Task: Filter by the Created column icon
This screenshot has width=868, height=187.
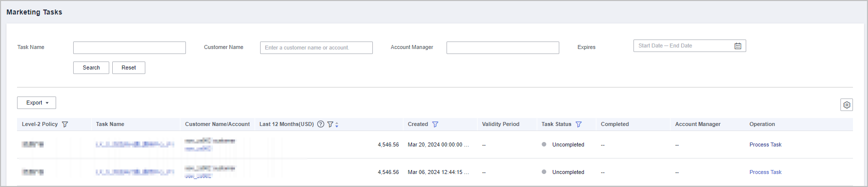Action: point(435,124)
